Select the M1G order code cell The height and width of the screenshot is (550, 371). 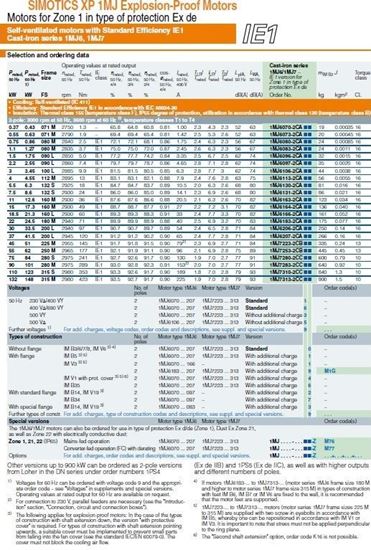point(330,371)
